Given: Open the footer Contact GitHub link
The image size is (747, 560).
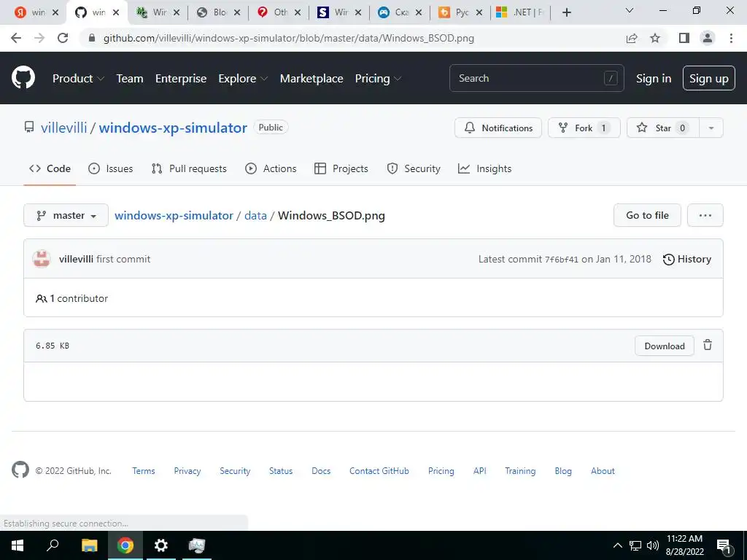Looking at the screenshot, I should click(x=379, y=470).
